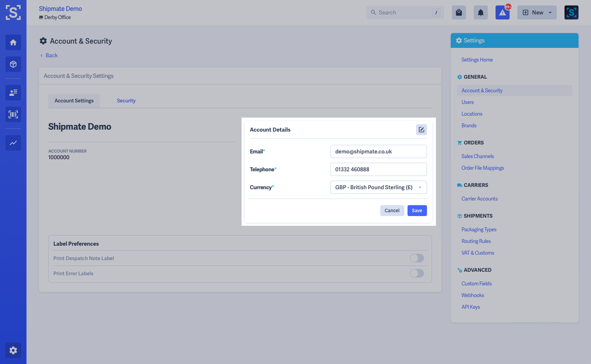Open Brands settings
This screenshot has height=364, width=591.
tap(469, 126)
